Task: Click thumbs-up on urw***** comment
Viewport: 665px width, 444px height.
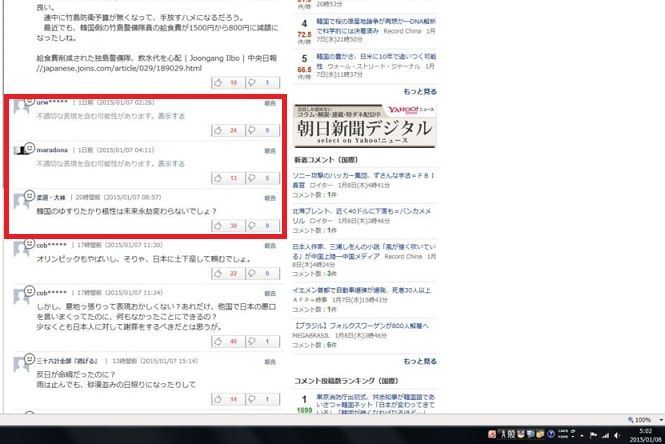Action: pyautogui.click(x=228, y=130)
